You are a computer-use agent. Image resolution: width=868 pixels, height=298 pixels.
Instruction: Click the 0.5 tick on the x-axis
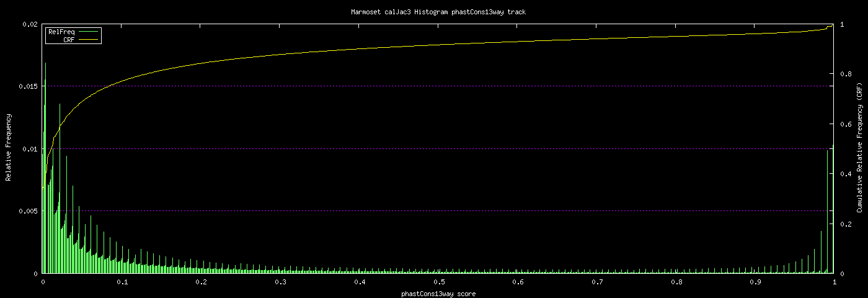point(438,282)
